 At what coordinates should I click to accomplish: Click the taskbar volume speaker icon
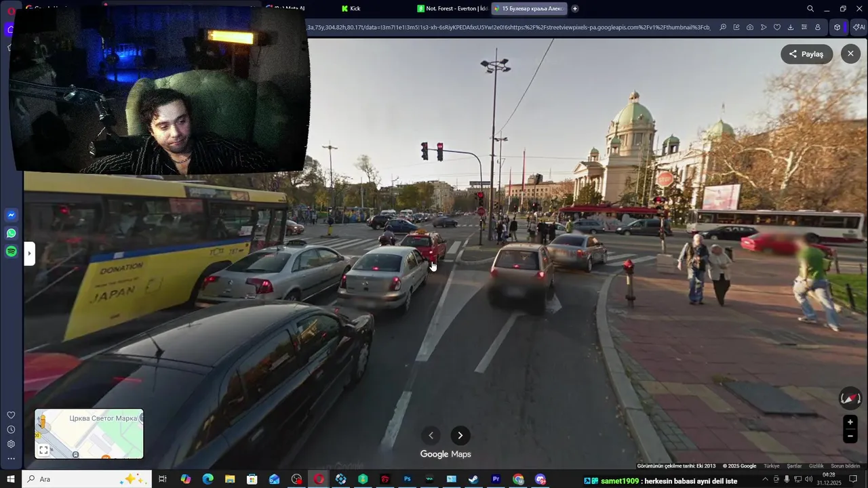coord(808,479)
